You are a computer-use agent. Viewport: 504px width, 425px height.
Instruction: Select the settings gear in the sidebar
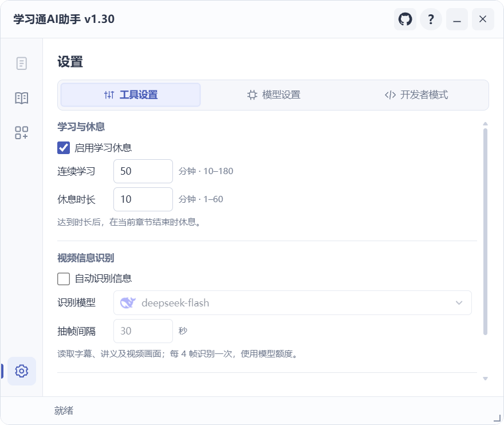22,371
